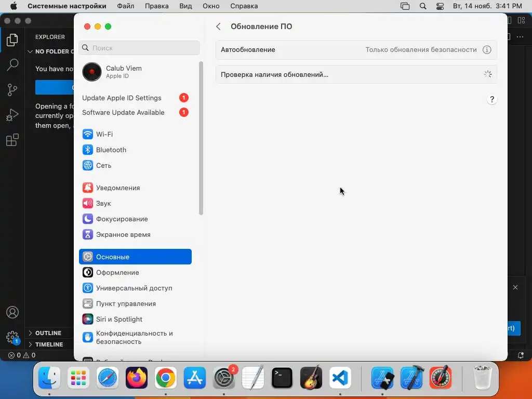Collapse the NO FOLDER section in VS Code
This screenshot has height=399, width=532.
[x=50, y=51]
